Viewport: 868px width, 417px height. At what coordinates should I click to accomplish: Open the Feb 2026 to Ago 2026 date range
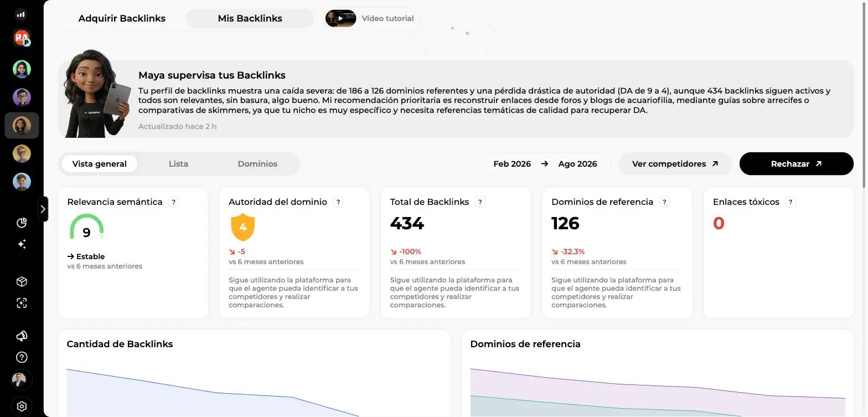(x=545, y=164)
